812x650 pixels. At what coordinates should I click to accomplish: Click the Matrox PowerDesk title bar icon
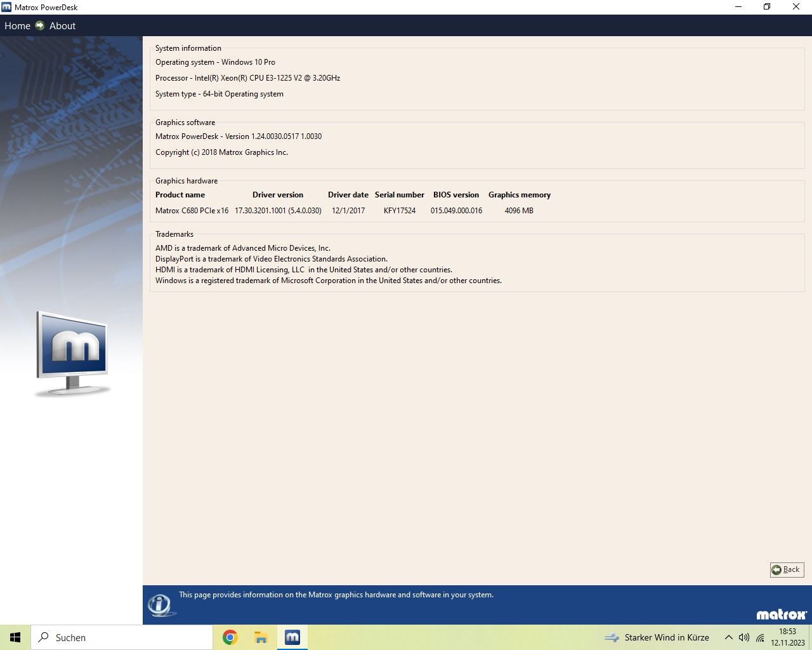[6, 7]
